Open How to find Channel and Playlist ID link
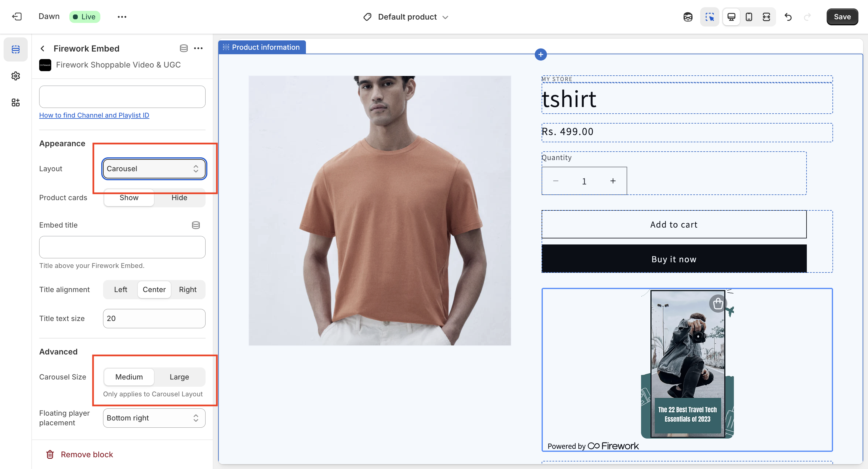The width and height of the screenshot is (868, 469). [94, 115]
